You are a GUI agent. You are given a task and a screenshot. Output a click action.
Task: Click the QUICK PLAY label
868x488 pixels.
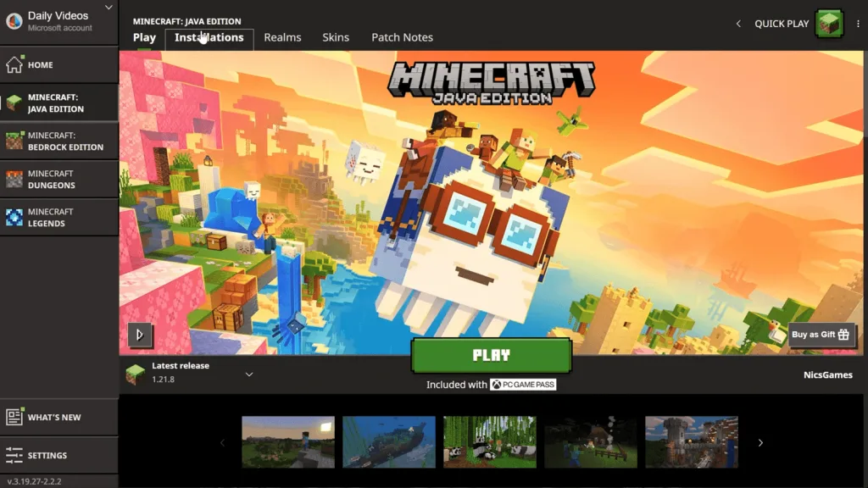click(782, 24)
